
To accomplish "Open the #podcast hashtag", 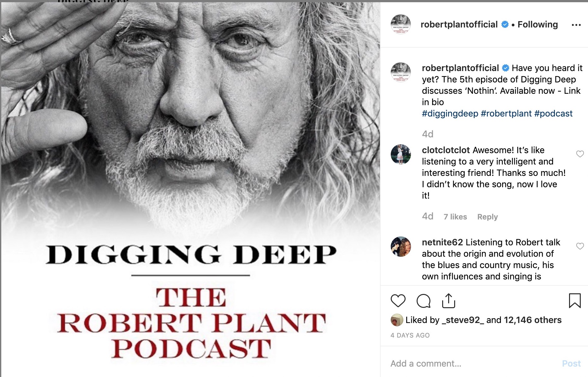I will click(553, 114).
